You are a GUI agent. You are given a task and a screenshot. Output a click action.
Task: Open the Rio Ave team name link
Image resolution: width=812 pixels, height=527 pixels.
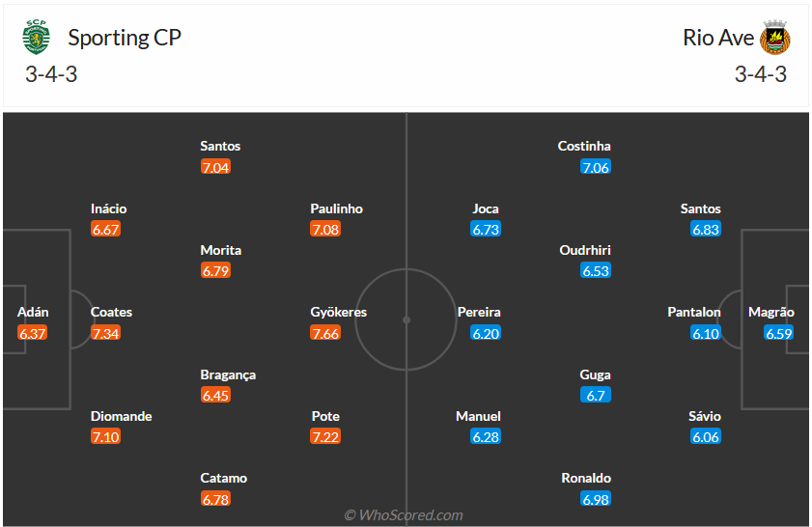tap(717, 38)
